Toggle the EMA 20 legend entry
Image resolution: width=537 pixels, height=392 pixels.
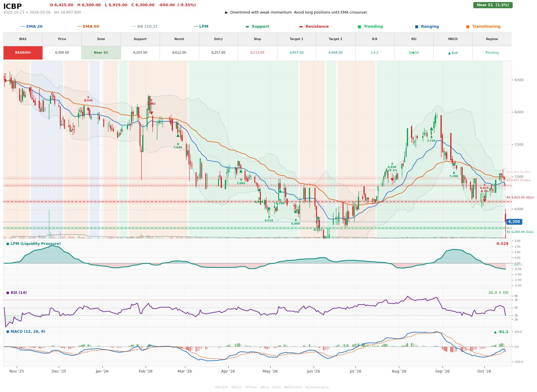(32, 27)
